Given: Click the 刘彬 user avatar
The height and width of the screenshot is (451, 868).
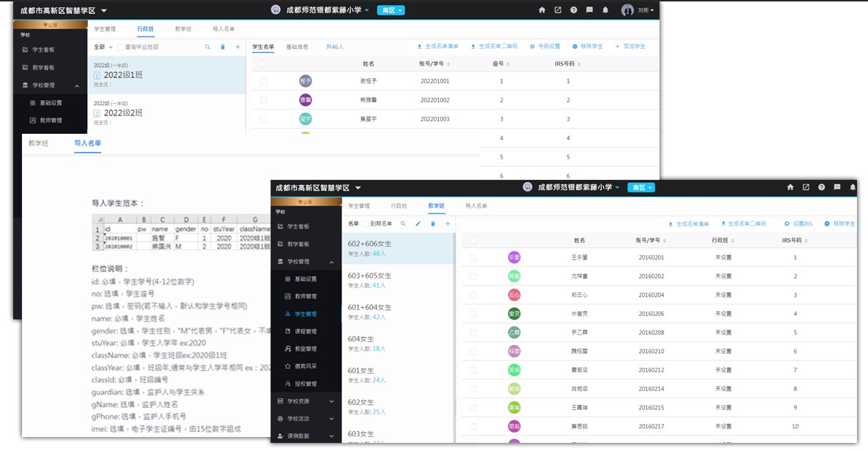Looking at the screenshot, I should 627,10.
